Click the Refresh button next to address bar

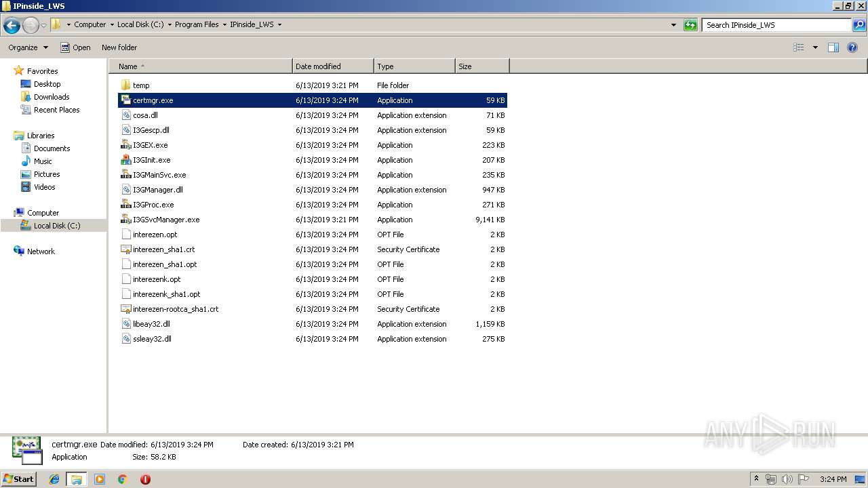690,25
